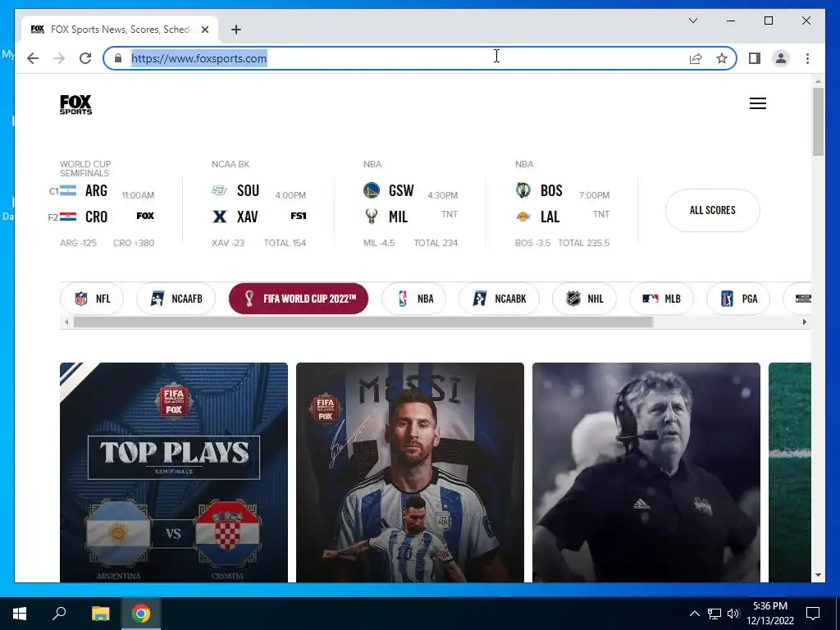Screen dimensions: 840x630
Task: Click the ARG team name in scores
Action: (x=97, y=190)
